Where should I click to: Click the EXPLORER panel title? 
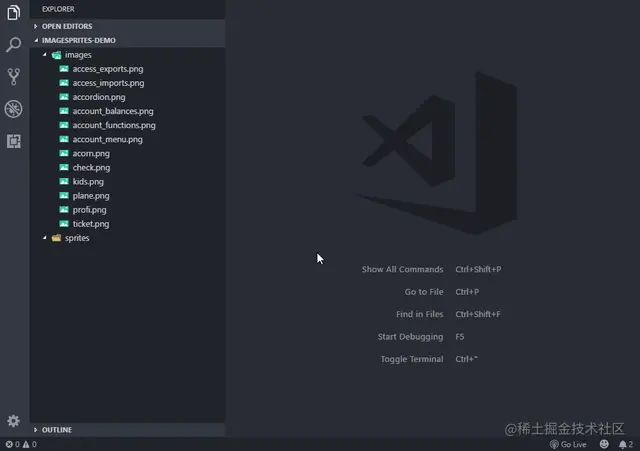tap(58, 9)
